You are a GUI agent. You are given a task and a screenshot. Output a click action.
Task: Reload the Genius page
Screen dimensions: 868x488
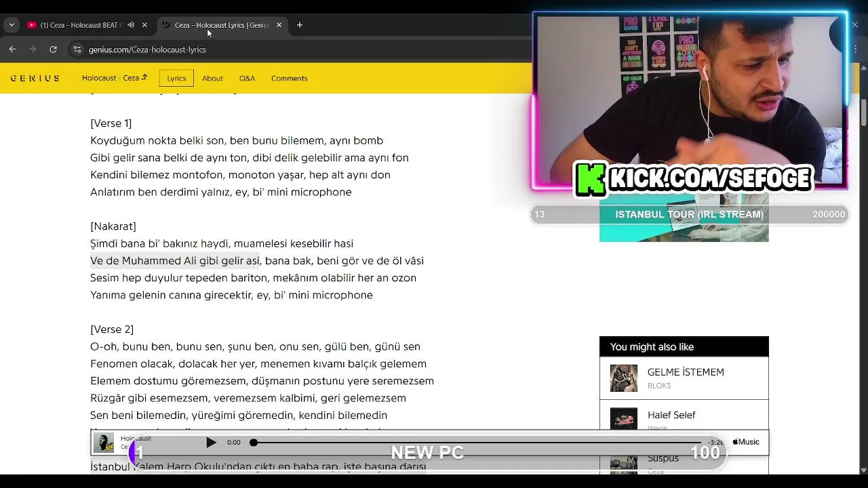tap(53, 49)
